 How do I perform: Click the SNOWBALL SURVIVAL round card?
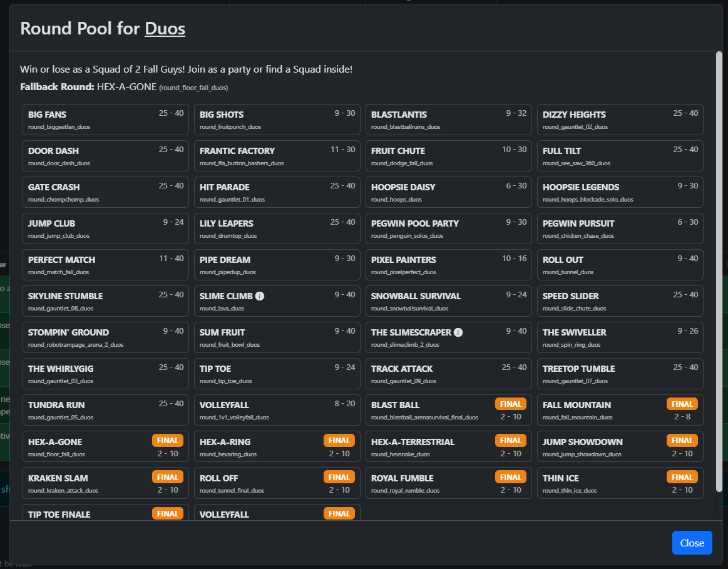pos(448,301)
